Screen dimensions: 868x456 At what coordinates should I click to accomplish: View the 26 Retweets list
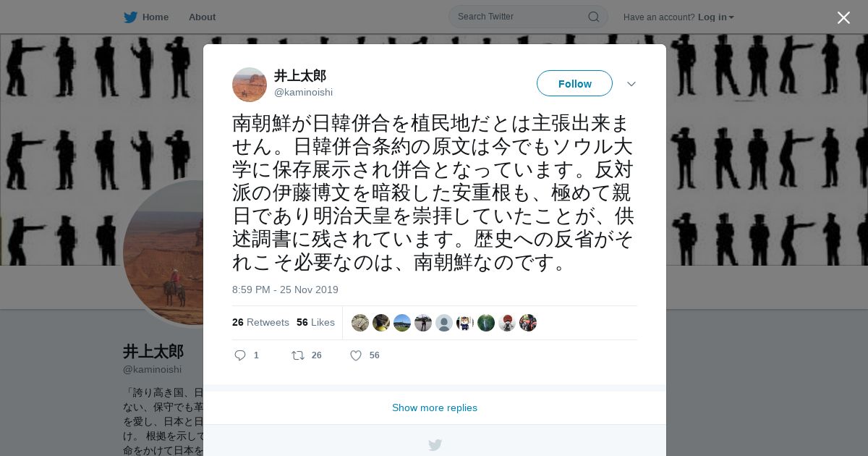pyautogui.click(x=260, y=323)
